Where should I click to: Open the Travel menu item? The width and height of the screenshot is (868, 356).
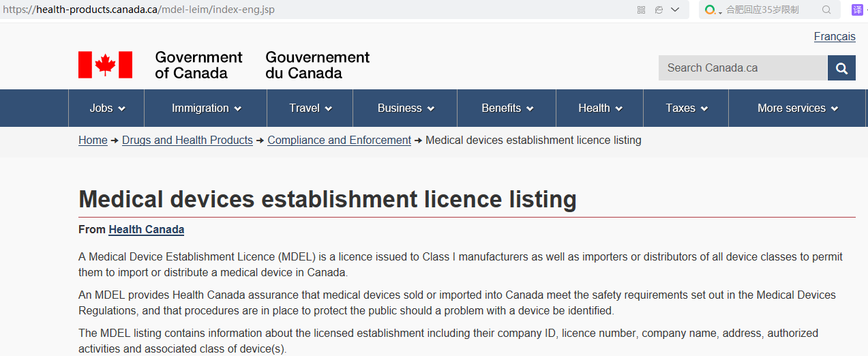(x=310, y=108)
